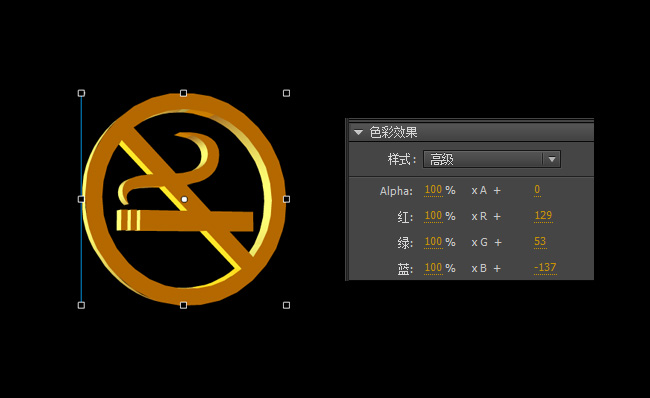Collapse the 色彩效果 section triangle
The width and height of the screenshot is (650, 398).
click(x=359, y=133)
